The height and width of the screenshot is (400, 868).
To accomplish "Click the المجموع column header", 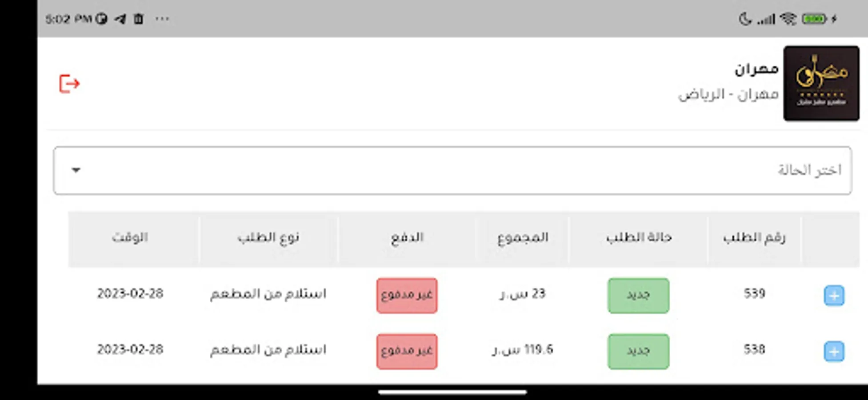I will pyautogui.click(x=522, y=238).
